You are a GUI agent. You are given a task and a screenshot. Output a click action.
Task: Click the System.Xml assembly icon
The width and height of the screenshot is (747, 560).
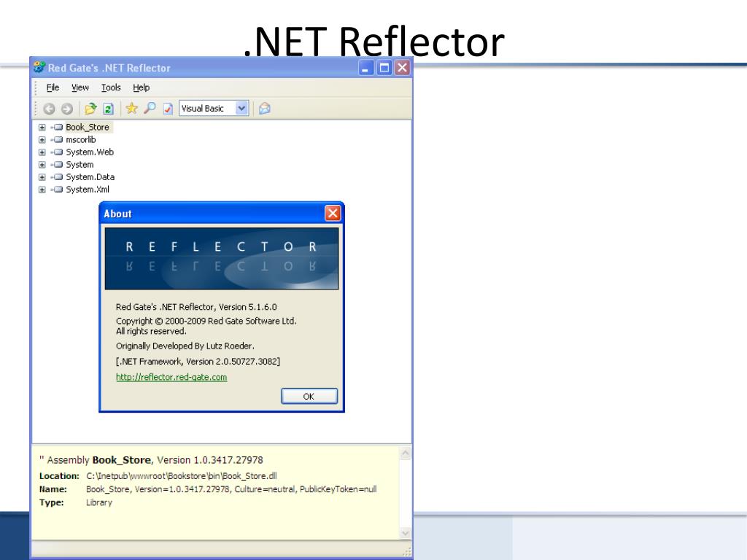click(x=58, y=189)
